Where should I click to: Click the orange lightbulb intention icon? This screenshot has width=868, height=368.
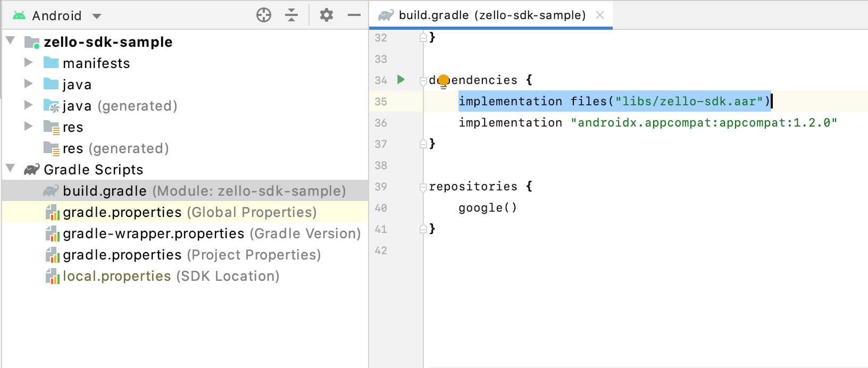tap(444, 81)
